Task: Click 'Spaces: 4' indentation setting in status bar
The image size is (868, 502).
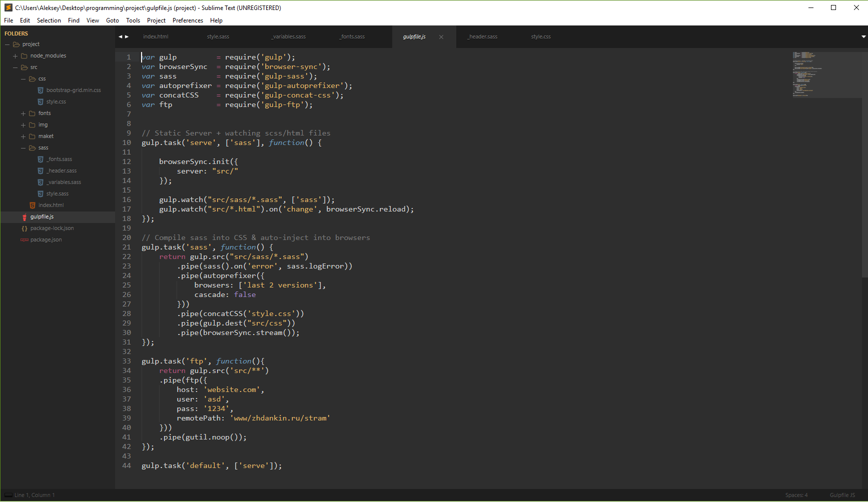Action: pyautogui.click(x=796, y=495)
